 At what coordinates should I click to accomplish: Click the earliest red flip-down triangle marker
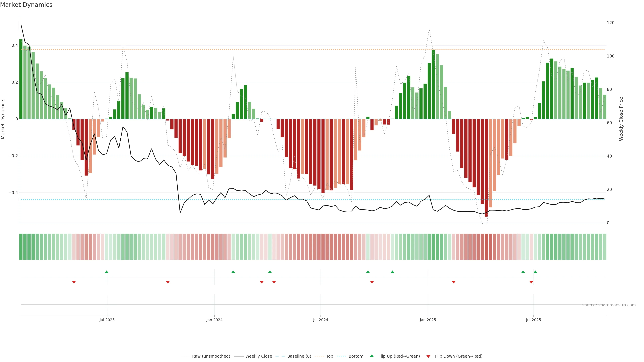(74, 282)
